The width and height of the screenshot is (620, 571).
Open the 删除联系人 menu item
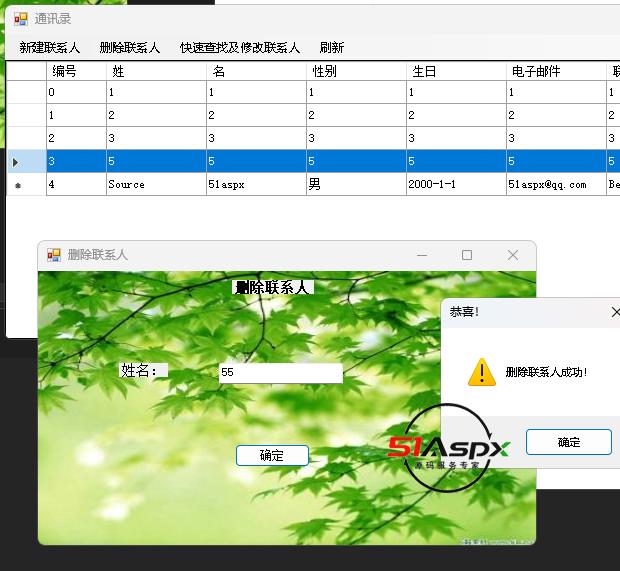point(130,48)
